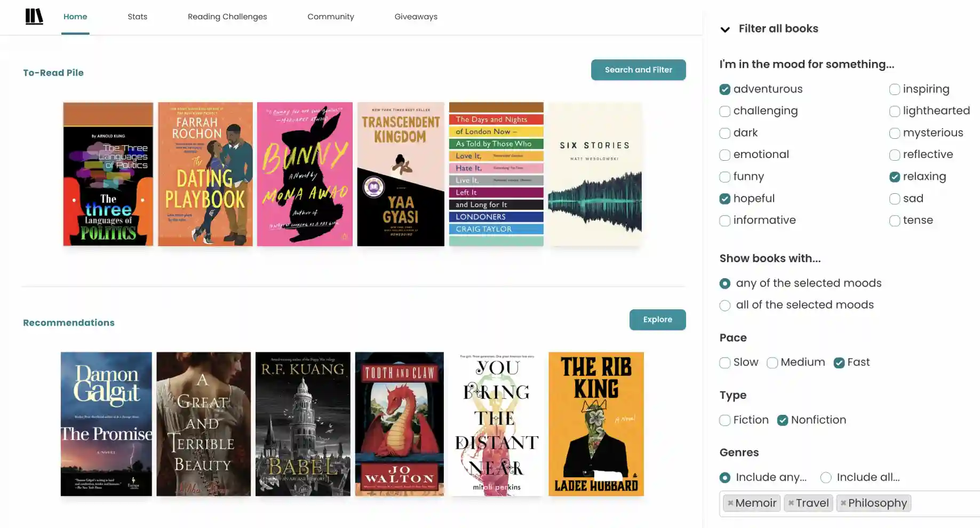Click the Search and Filter button
This screenshot has width=980, height=528.
coord(639,70)
